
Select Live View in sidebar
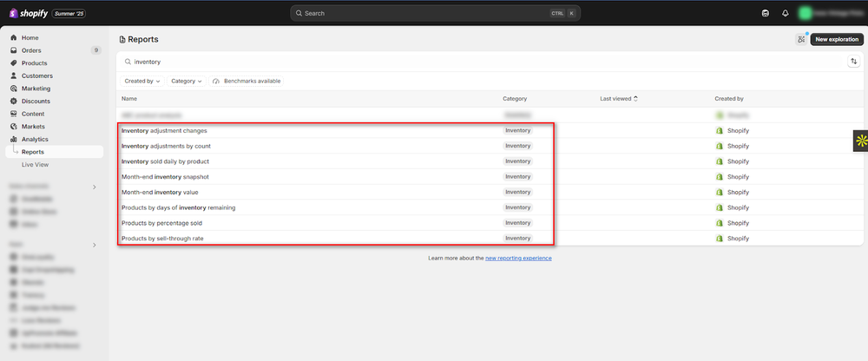point(35,164)
